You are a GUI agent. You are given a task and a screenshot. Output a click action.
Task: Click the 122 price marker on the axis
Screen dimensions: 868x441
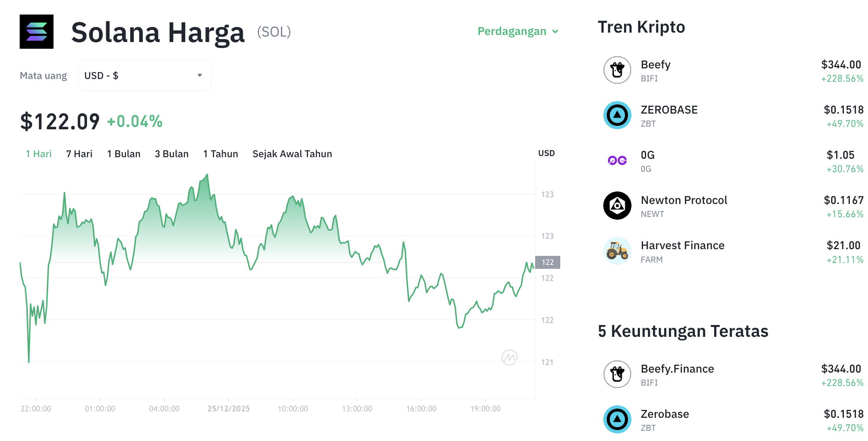(x=548, y=262)
